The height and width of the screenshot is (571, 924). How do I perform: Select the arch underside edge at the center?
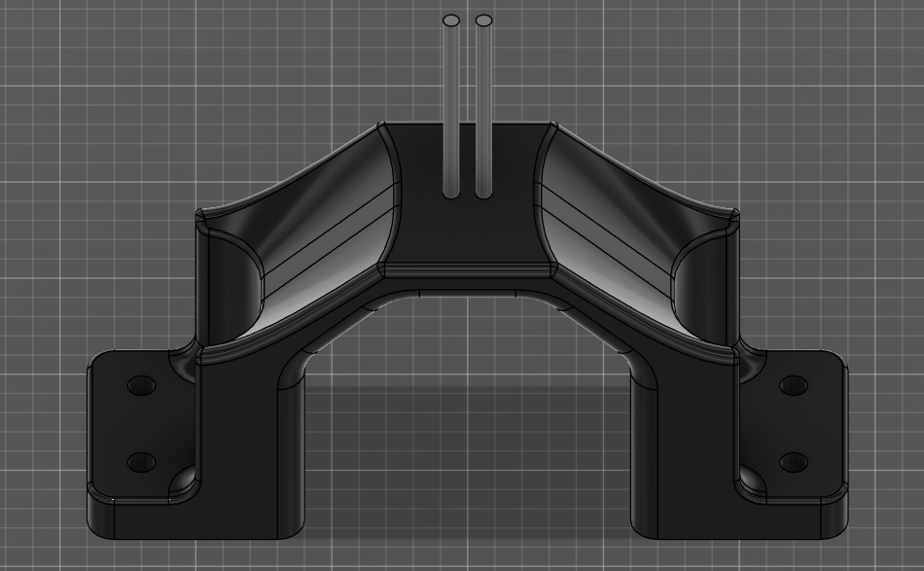click(467, 291)
